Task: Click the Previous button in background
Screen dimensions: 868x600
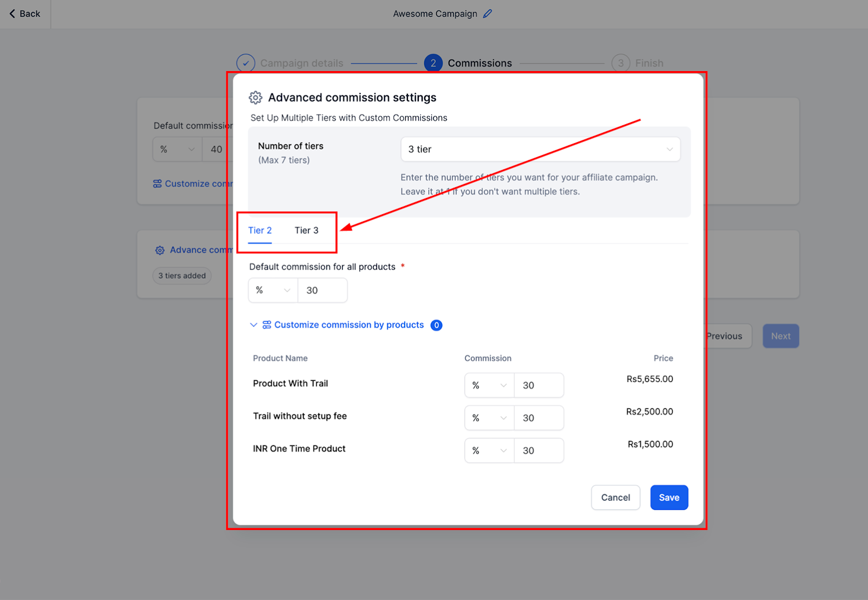Action: 728,336
